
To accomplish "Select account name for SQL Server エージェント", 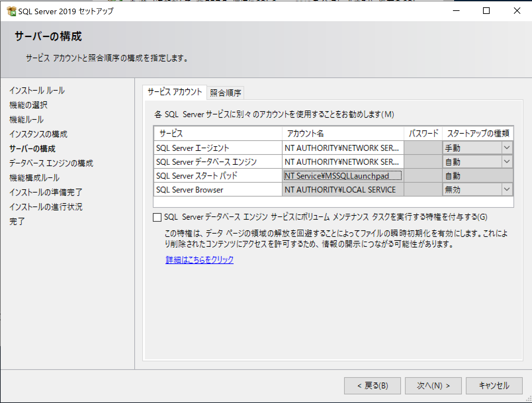I will pyautogui.click(x=343, y=148).
